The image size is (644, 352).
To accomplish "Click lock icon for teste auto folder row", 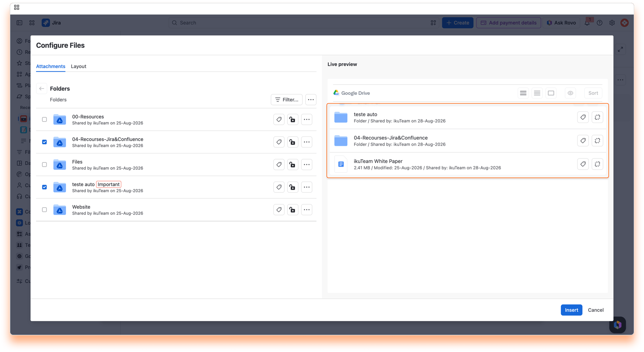I will [x=293, y=187].
